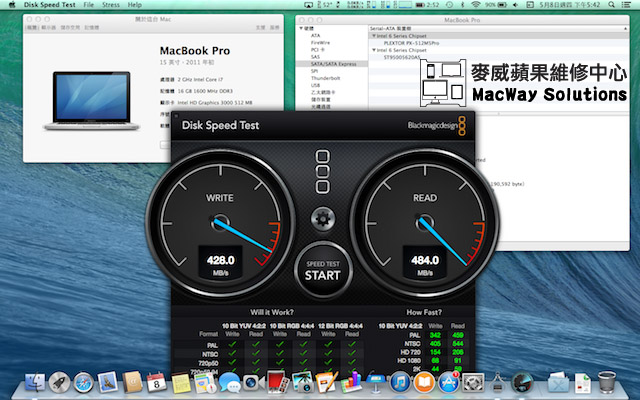Image resolution: width=640 pixels, height=400 pixels.
Task: Select FireWire in System Information sidebar
Action: (320, 42)
